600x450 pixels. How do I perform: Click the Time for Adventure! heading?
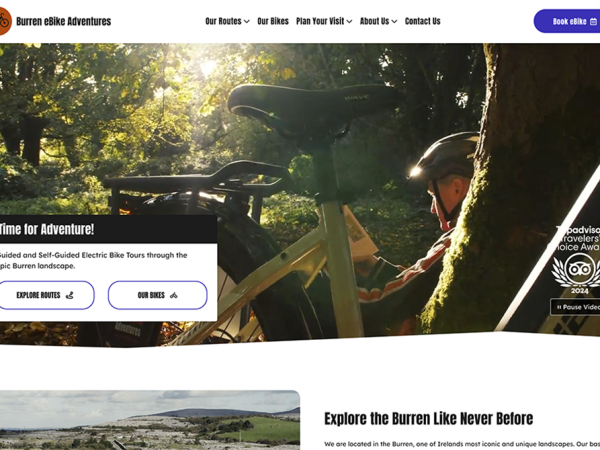[47, 229]
